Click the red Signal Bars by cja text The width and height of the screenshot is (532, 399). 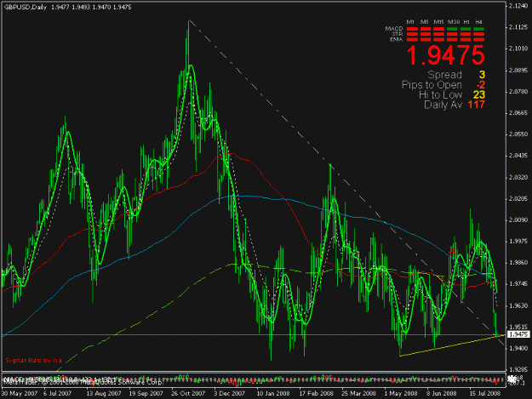(x=33, y=360)
